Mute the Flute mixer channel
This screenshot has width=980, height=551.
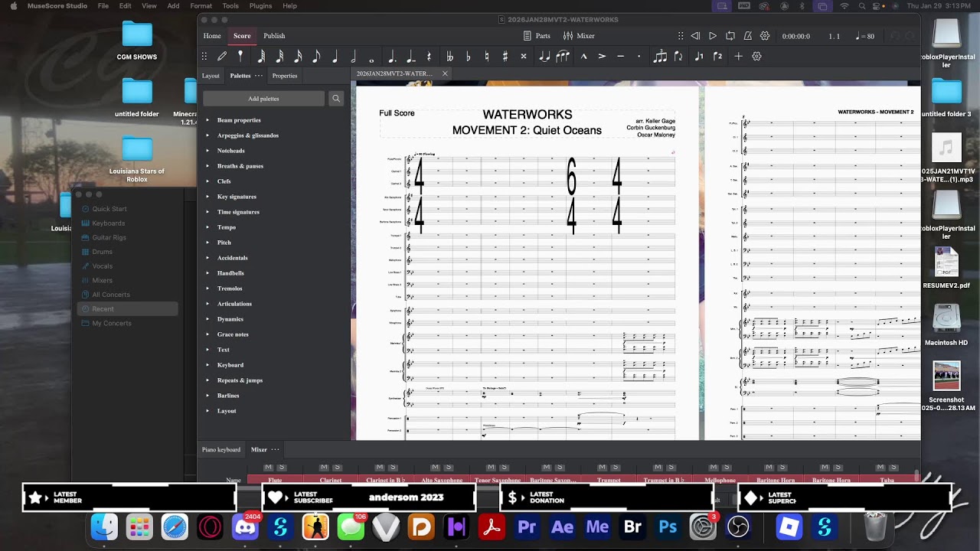(268, 467)
